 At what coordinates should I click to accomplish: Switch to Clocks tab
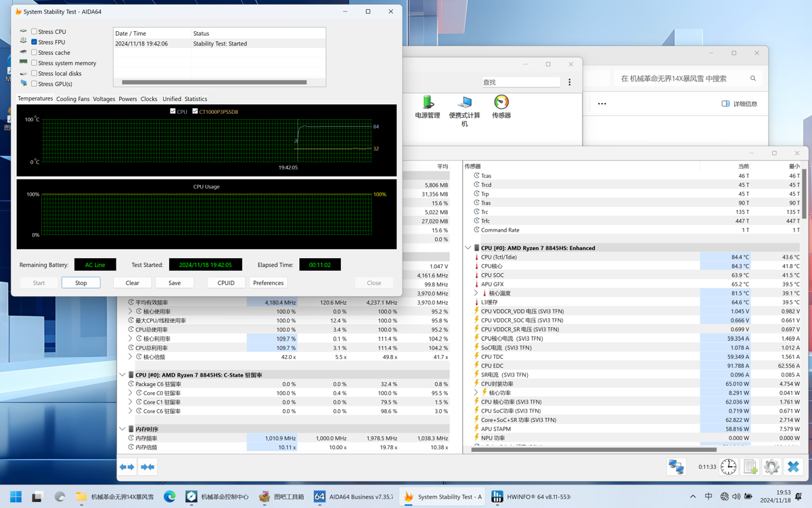[149, 99]
